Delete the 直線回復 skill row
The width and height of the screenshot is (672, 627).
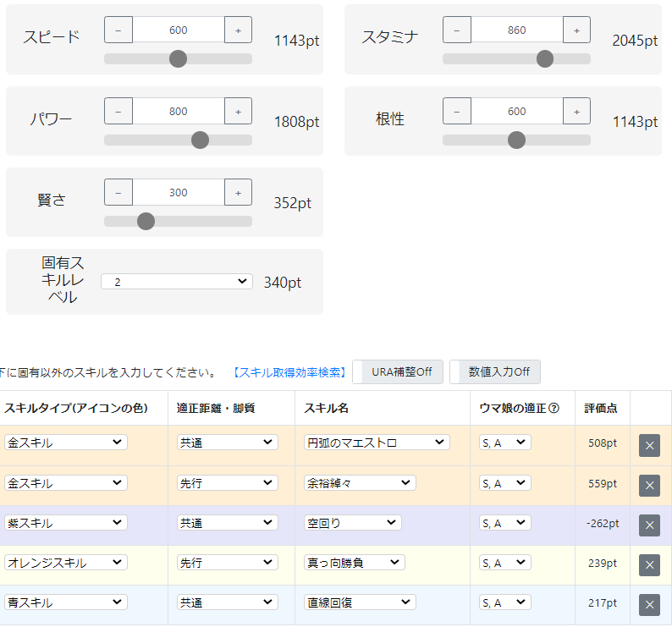click(649, 605)
